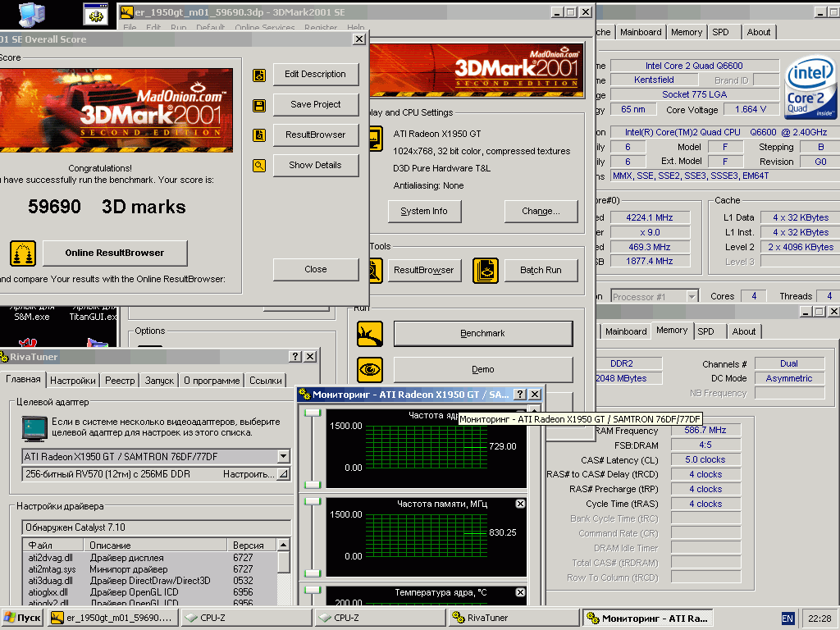840x630 pixels.
Task: Click the Demo button
Action: pyautogui.click(x=483, y=370)
